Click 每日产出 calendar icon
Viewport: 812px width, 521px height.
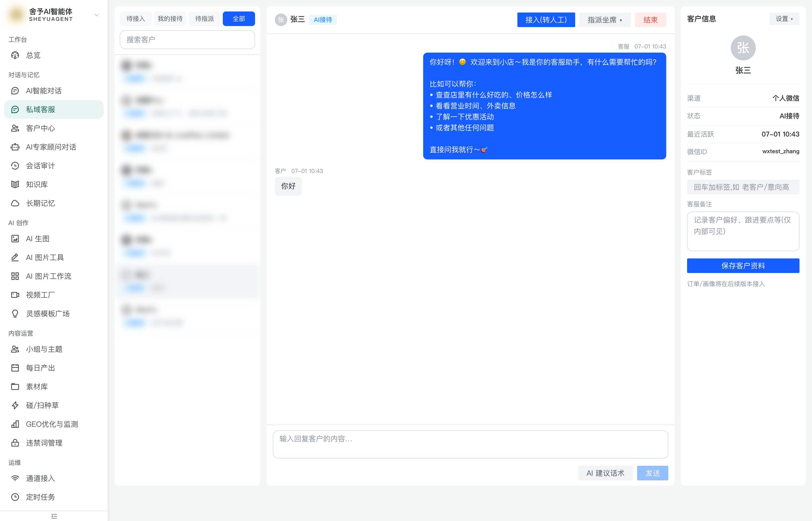(x=15, y=368)
